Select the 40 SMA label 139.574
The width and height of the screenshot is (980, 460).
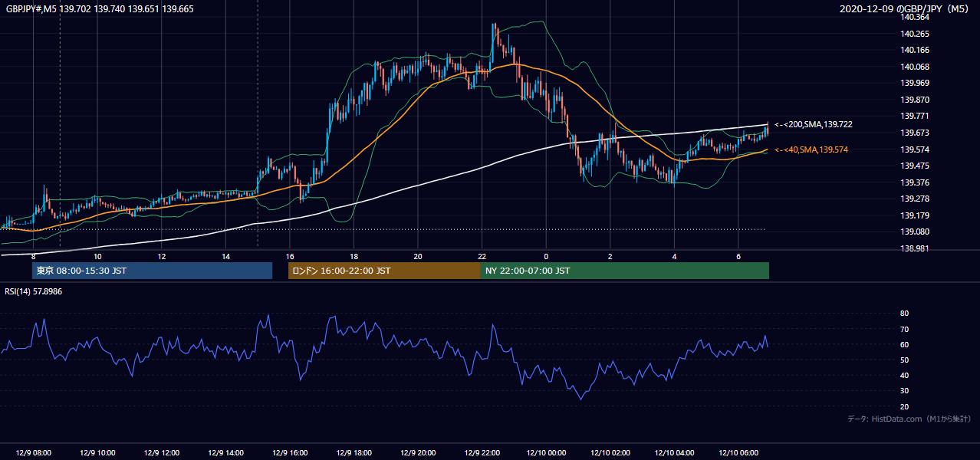[x=811, y=149]
